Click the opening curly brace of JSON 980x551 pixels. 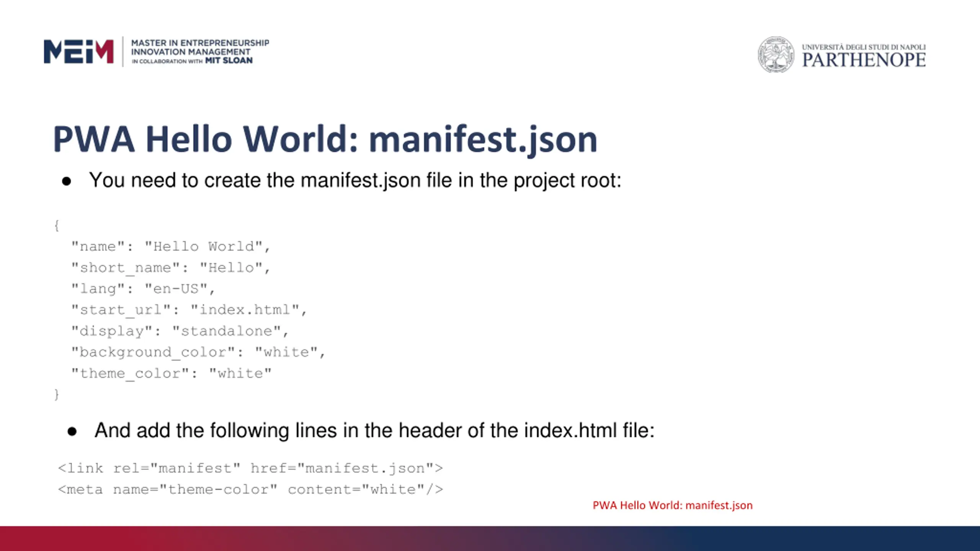[x=57, y=225]
